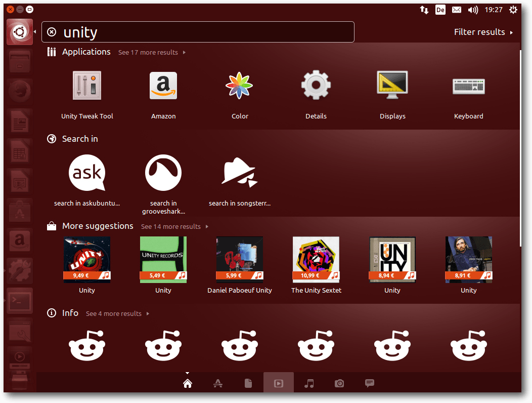Open System Settings from the launcher

[20, 271]
